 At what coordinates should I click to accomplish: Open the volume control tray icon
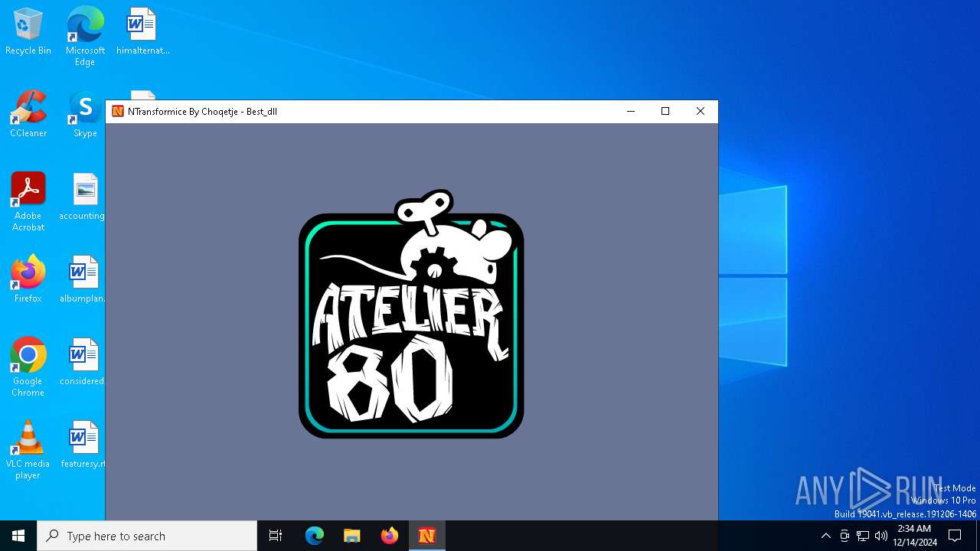pos(881,536)
